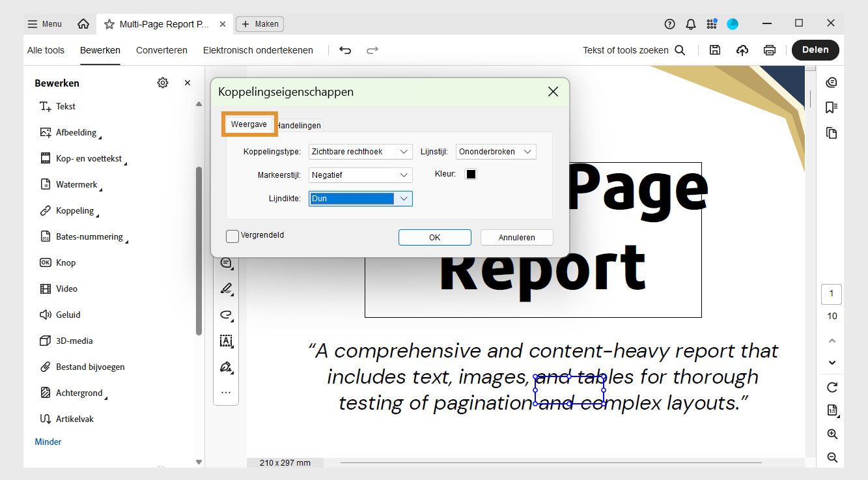Expand the Kop- en voettekst options
The width and height of the screenshot is (868, 480).
tap(125, 163)
